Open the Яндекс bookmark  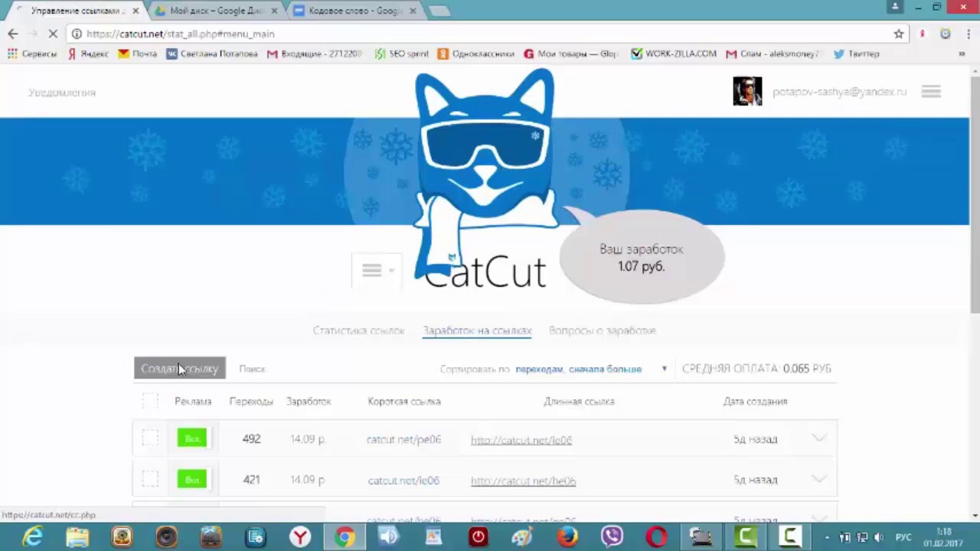[x=87, y=54]
